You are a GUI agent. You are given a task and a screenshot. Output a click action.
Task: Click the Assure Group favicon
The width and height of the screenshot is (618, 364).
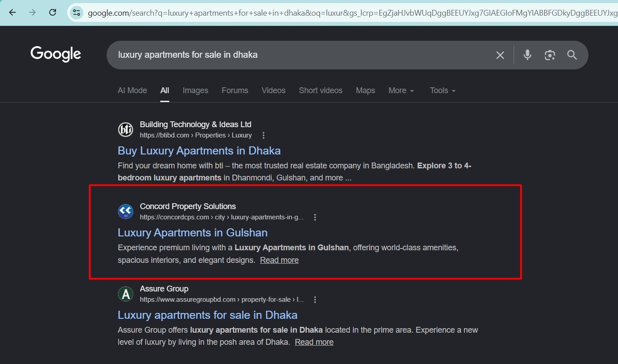pyautogui.click(x=125, y=294)
